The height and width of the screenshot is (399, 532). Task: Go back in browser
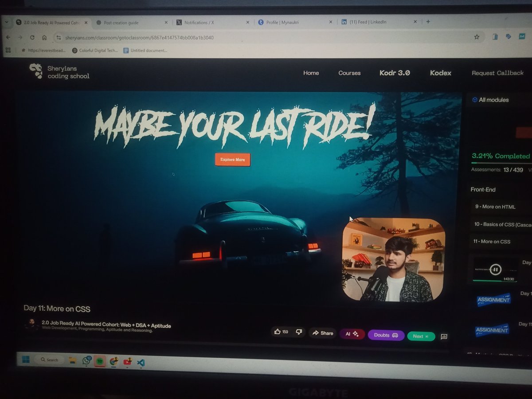point(8,37)
